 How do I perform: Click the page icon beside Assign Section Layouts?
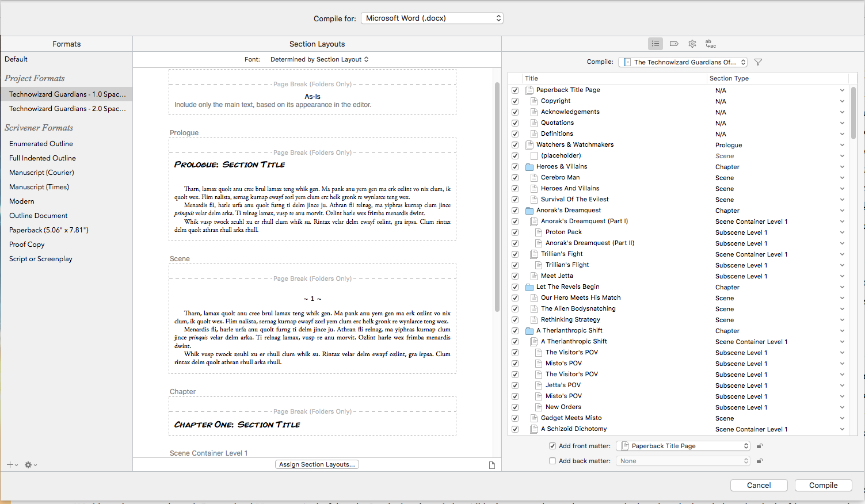point(492,465)
